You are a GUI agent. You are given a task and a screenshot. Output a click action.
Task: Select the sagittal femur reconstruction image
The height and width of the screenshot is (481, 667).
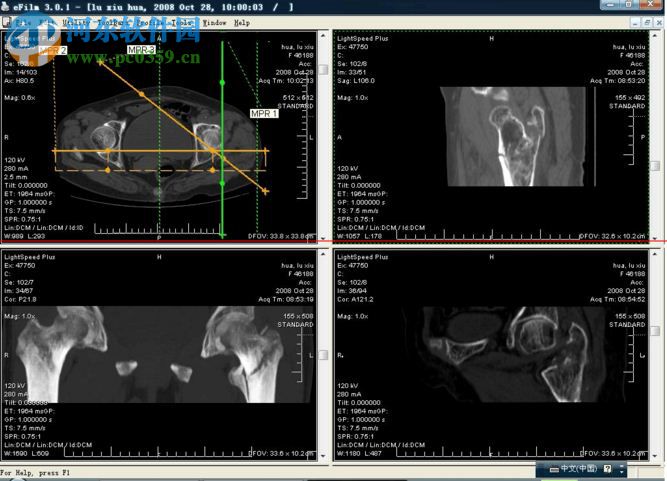513,136
